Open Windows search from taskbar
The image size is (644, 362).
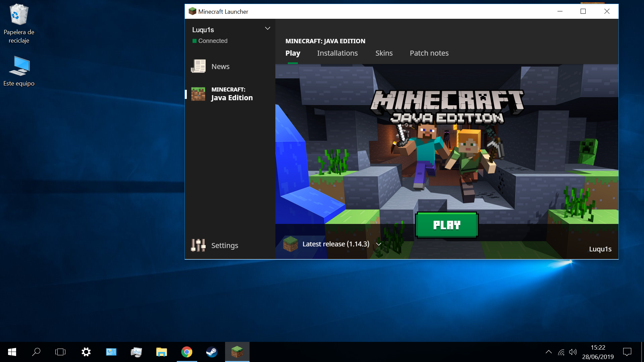(x=36, y=352)
